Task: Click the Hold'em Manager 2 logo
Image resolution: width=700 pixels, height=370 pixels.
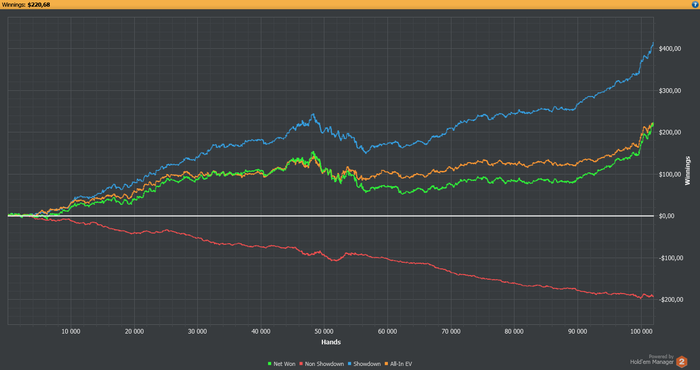Action: pyautogui.click(x=681, y=362)
